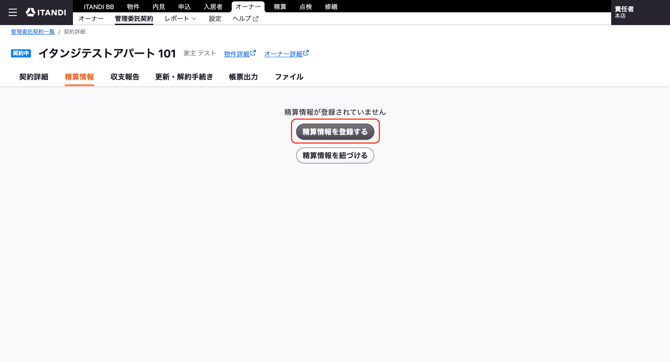Screen dimensions: 670x362
Task: Switch to the 修繕 top menu
Action: [331, 7]
